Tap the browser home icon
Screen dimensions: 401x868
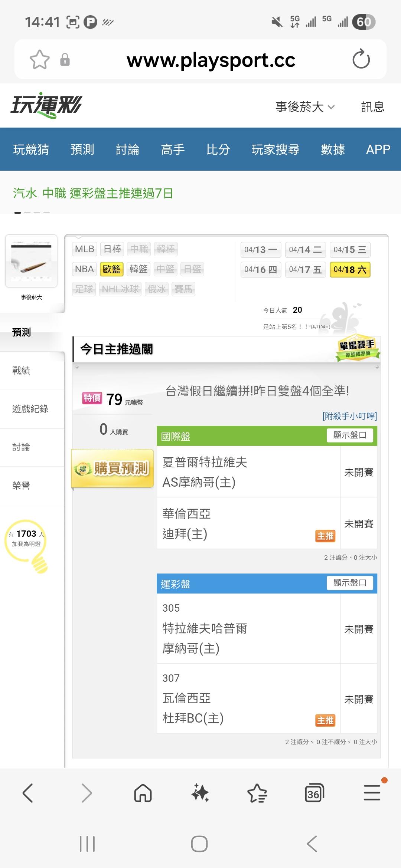(143, 793)
